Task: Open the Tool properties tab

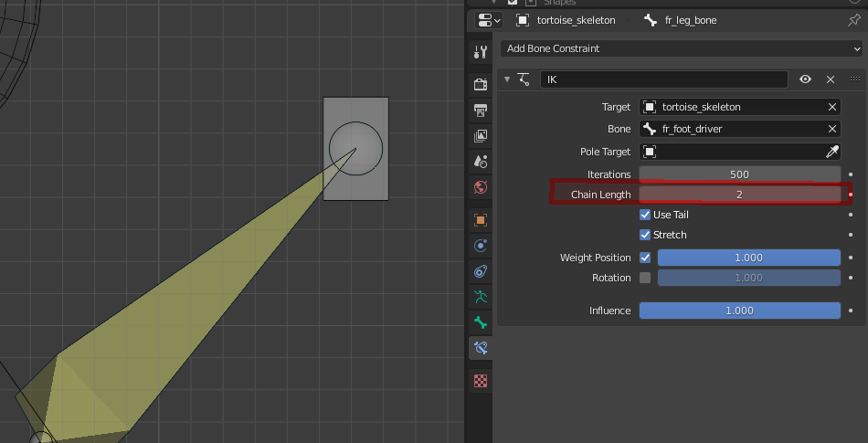Action: coord(481,52)
